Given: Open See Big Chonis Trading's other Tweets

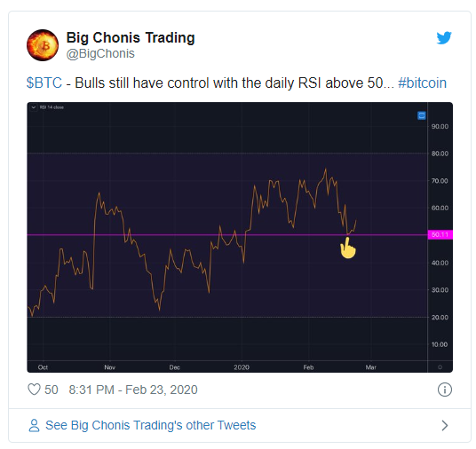Looking at the screenshot, I should pos(151,425).
